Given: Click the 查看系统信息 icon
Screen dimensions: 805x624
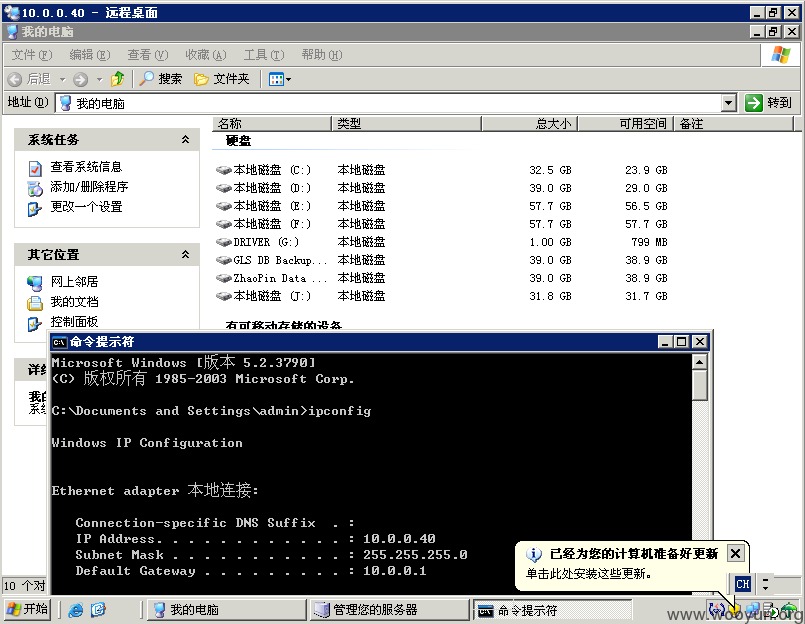Looking at the screenshot, I should coord(35,168).
